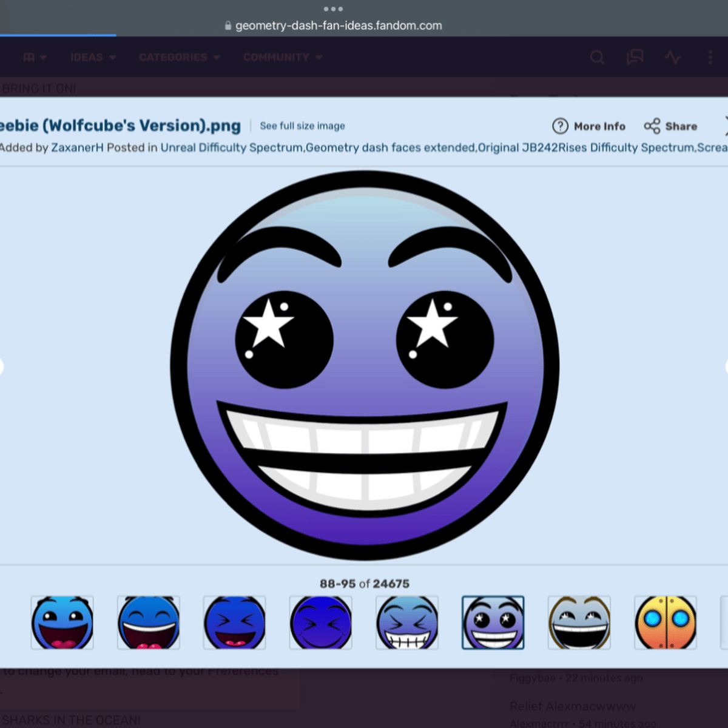Expand the IDEAS dropdown
The width and height of the screenshot is (728, 728).
(93, 58)
